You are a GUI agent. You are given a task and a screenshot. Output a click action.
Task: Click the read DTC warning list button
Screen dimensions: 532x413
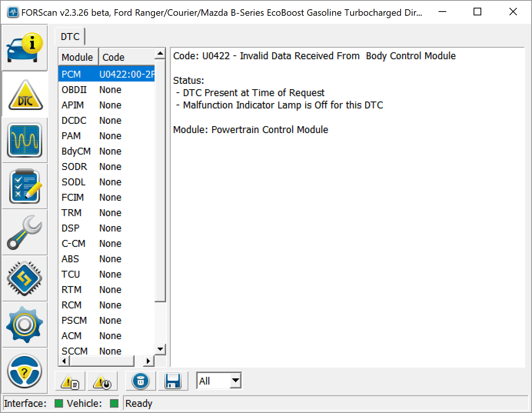(x=70, y=381)
